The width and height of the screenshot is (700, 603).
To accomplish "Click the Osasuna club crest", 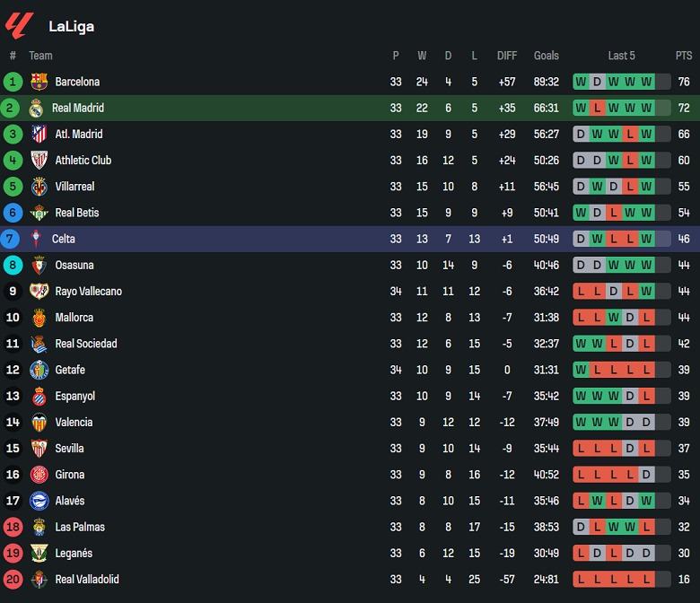I will pyautogui.click(x=39, y=266).
